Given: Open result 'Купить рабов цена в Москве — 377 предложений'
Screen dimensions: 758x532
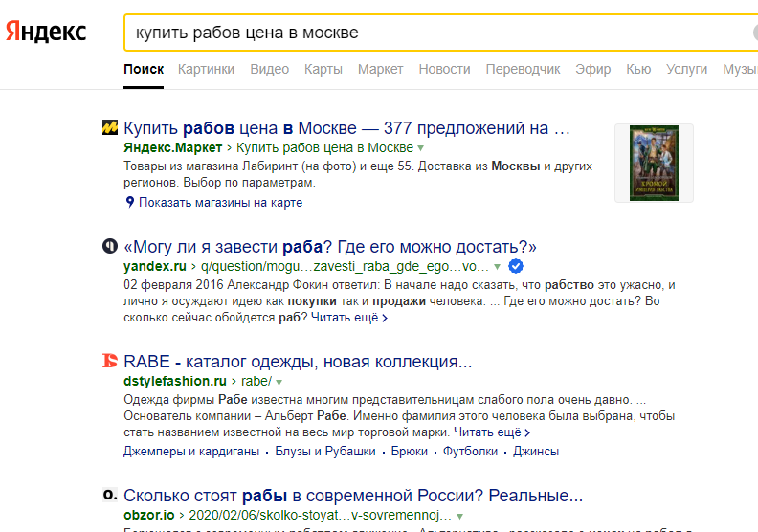Looking at the screenshot, I should point(346,128).
